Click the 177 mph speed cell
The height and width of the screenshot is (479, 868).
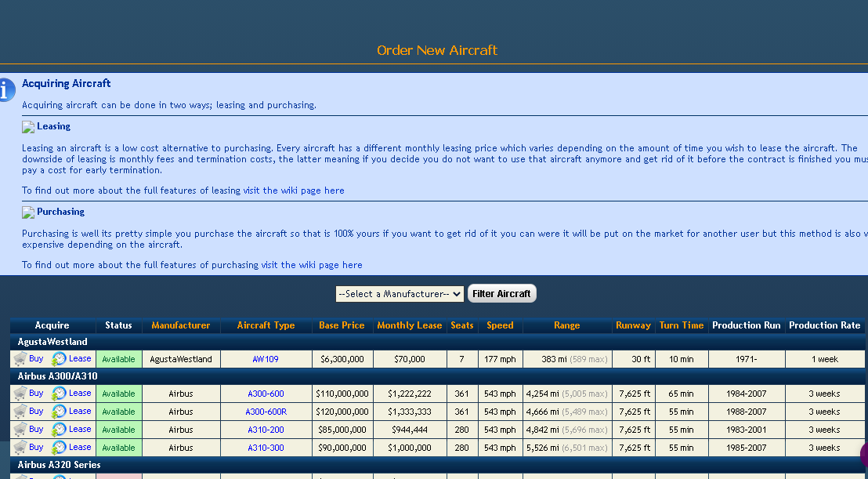pyautogui.click(x=500, y=359)
